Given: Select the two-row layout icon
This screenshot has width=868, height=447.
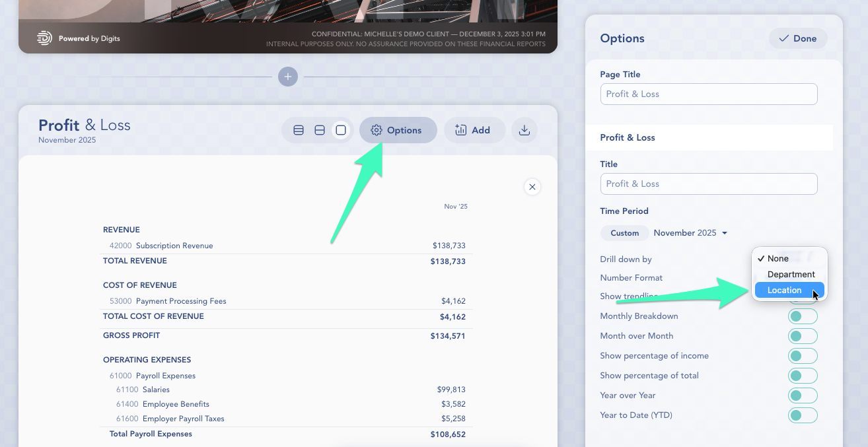Looking at the screenshot, I should [320, 130].
